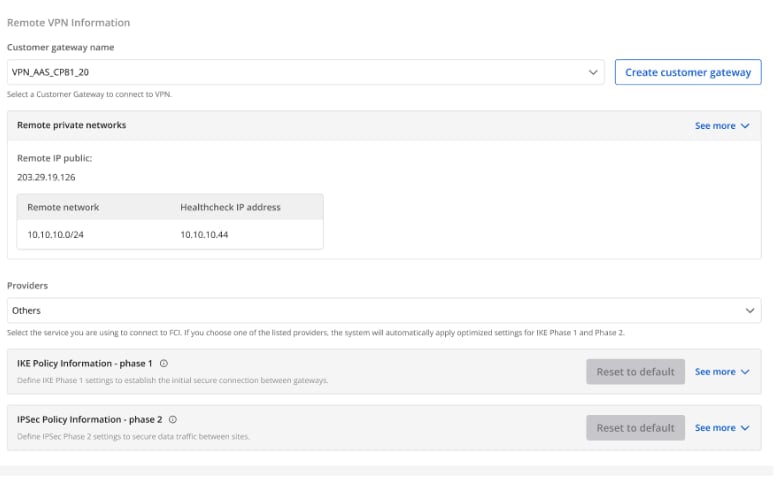Expand IPSec Policy phase 2 with See more
This screenshot has height=477, width=775.
(x=722, y=428)
